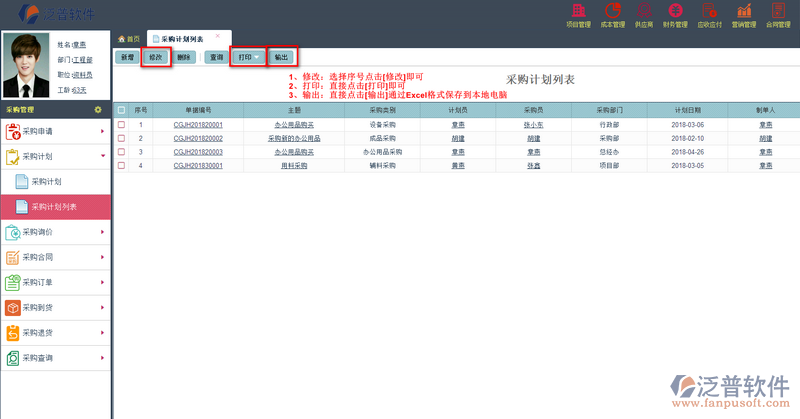Click the 合同管理 contract icon
Screen dimensions: 800x419
776,13
